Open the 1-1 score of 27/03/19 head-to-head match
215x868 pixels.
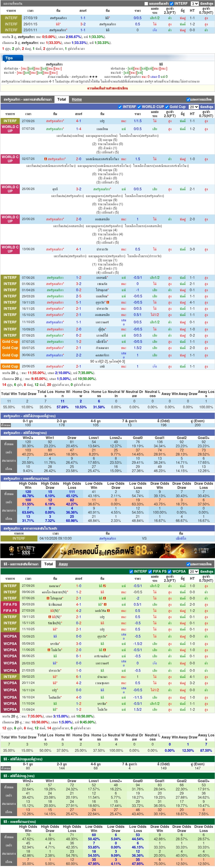(83, 18)
